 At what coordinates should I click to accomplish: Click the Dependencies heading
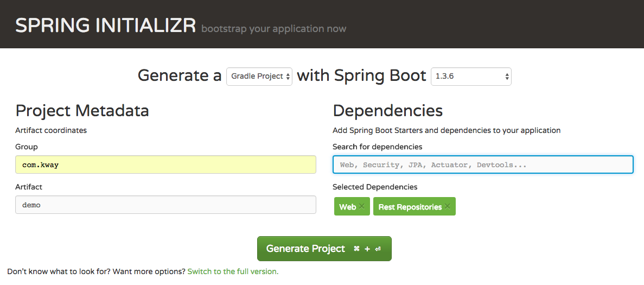click(x=388, y=110)
